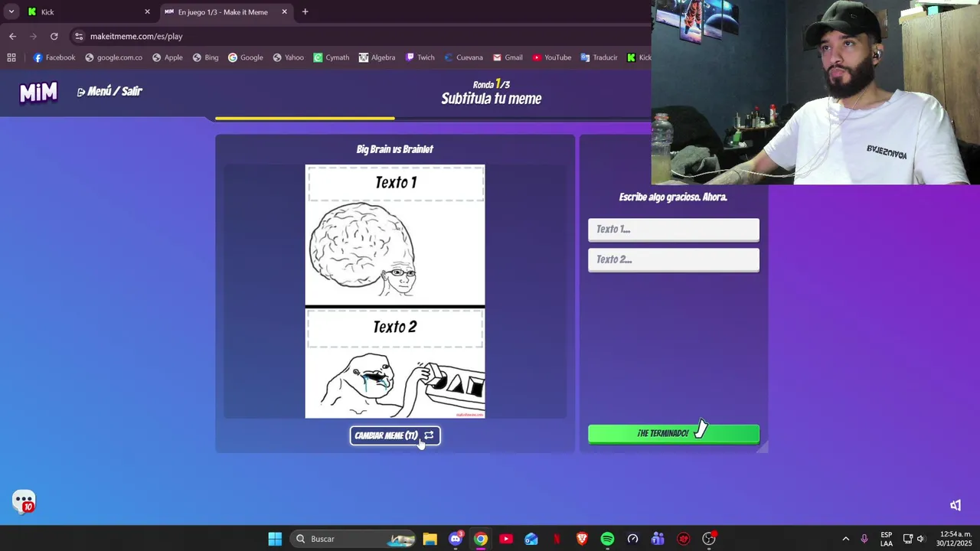Toggle the game sound speaker icon

tap(955, 505)
